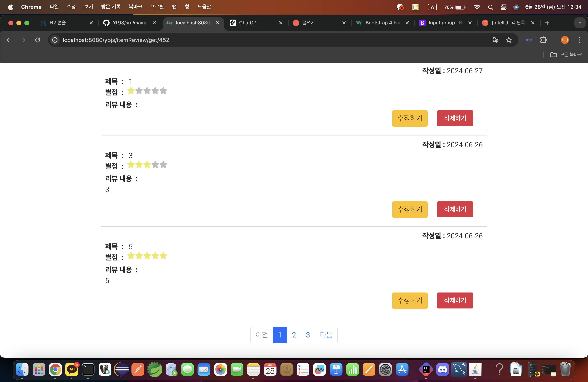The image size is (588, 382).
Task: Open the Chrome profile avatar
Action: coord(565,40)
